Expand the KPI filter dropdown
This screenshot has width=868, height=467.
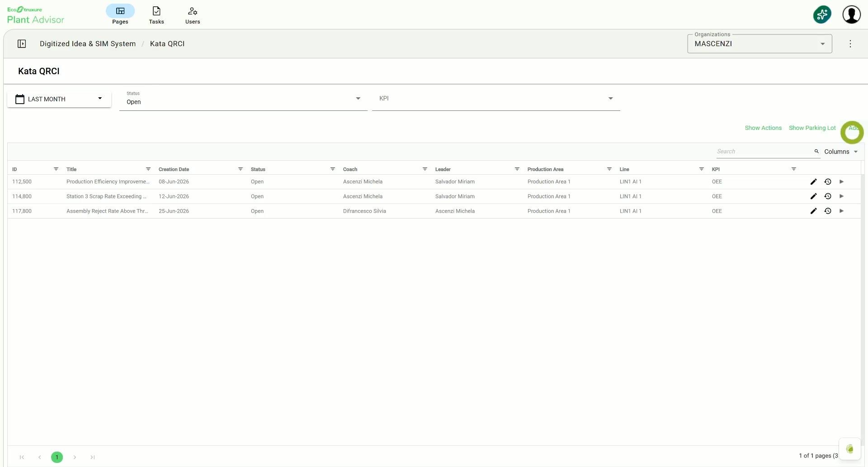click(496, 100)
